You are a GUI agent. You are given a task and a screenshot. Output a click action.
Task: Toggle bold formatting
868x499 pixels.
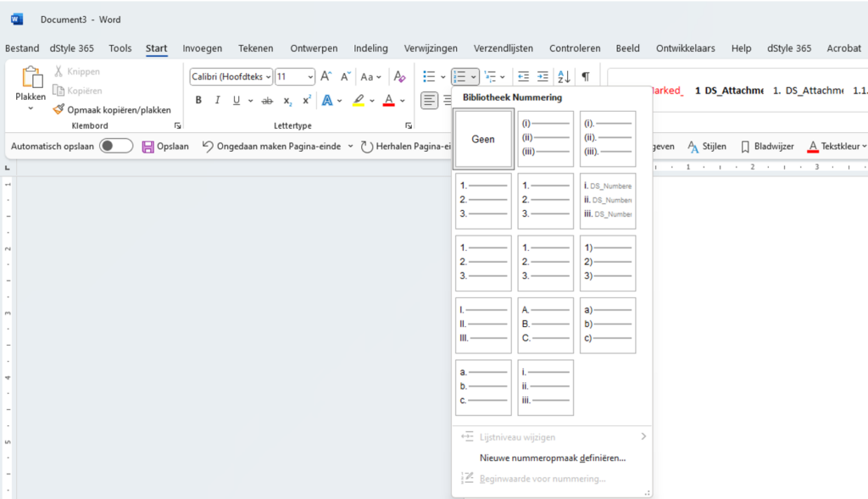pyautogui.click(x=198, y=100)
